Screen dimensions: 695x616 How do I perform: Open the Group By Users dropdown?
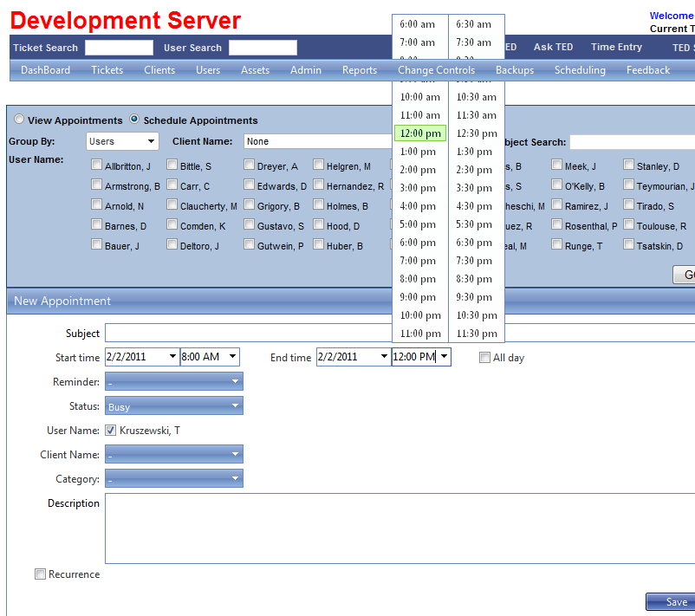[x=122, y=141]
